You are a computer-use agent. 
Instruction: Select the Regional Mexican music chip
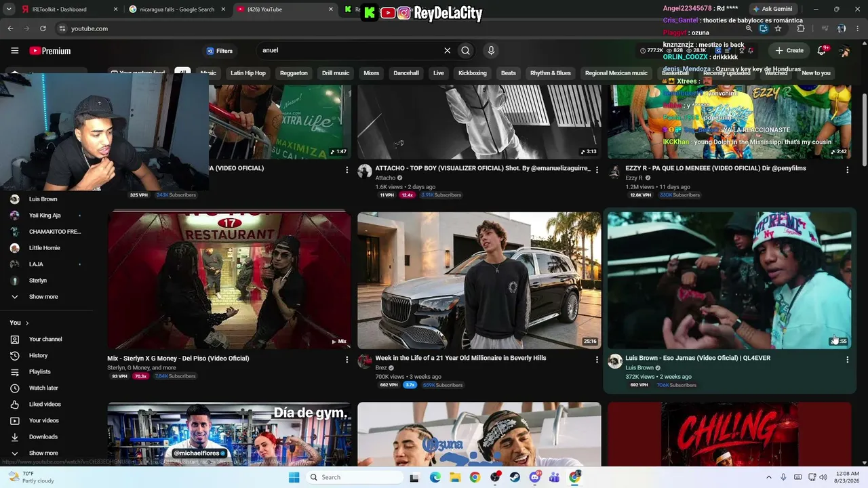616,73
